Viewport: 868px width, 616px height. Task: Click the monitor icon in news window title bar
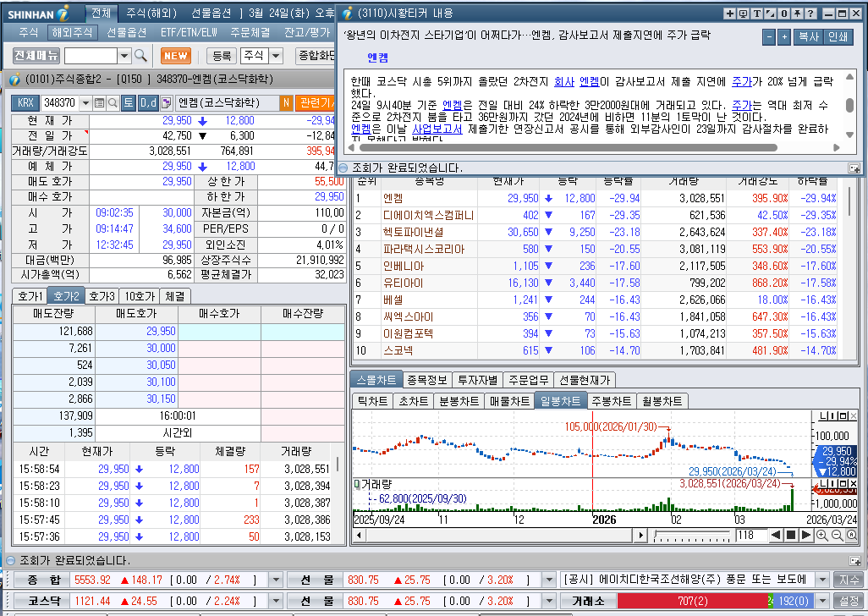pos(744,14)
